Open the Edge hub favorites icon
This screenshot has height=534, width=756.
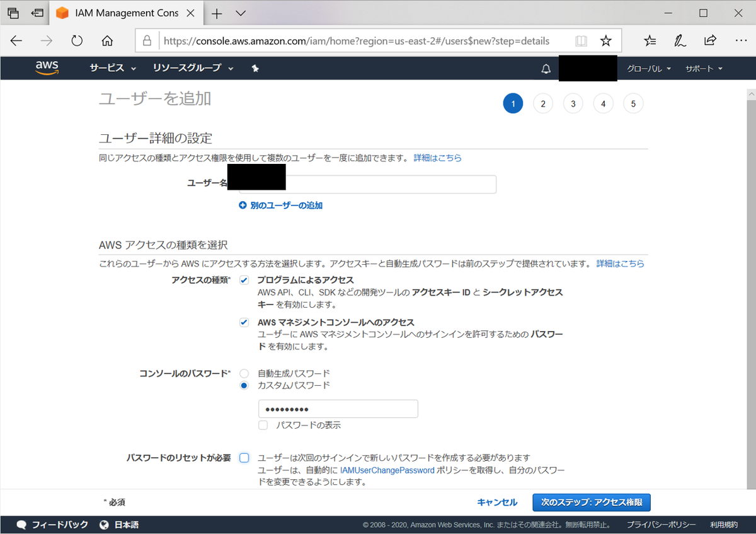coord(650,40)
